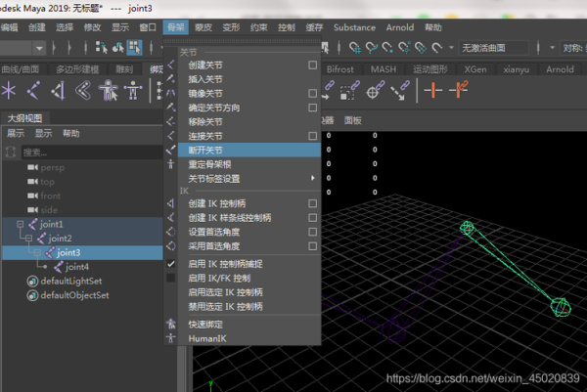The width and height of the screenshot is (587, 392).
Task: Open the Outliner 帮助 menu
Action: [70, 133]
